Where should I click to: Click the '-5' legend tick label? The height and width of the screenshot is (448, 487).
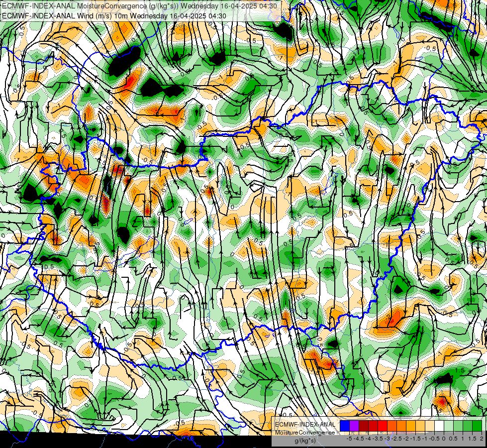coord(349,439)
